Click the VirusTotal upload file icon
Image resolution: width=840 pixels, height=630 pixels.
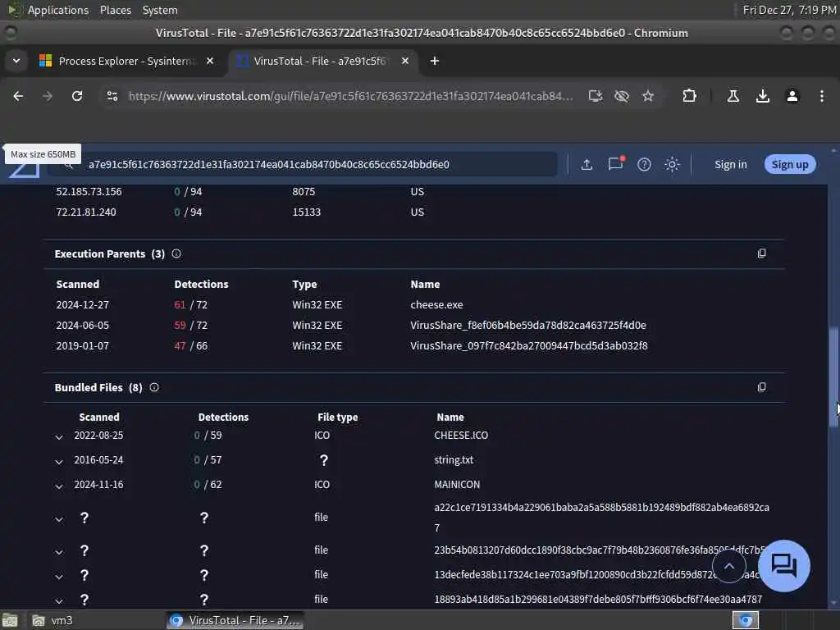(587, 164)
